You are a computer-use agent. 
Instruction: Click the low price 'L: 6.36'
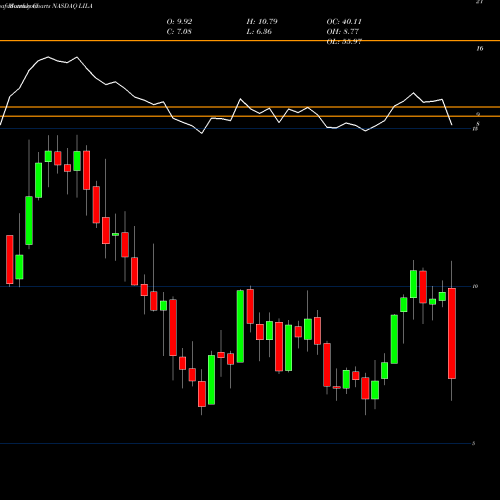click(x=259, y=32)
